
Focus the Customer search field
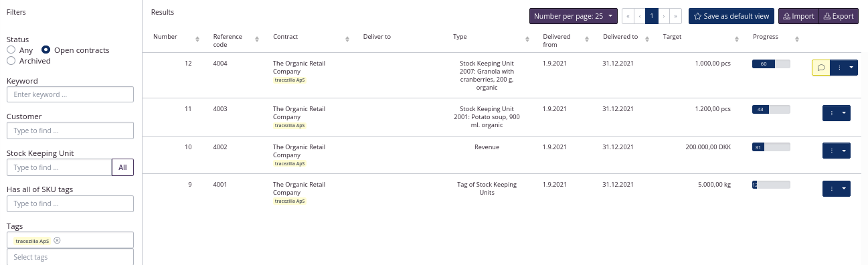(x=70, y=130)
